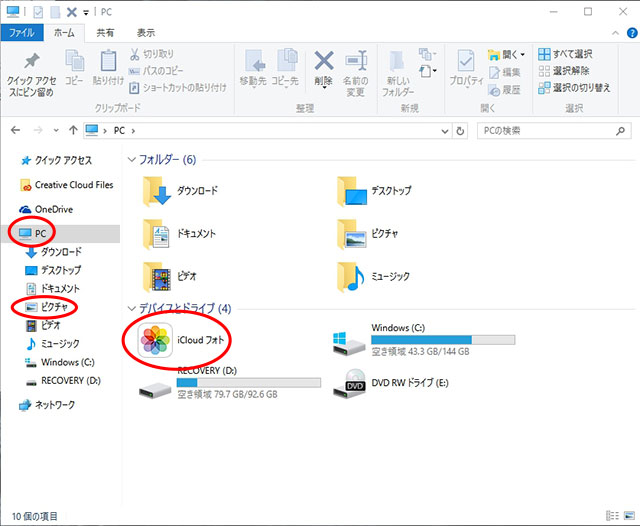Click the Edit (編集) ribbon item
640x526 pixels.
pos(504,72)
